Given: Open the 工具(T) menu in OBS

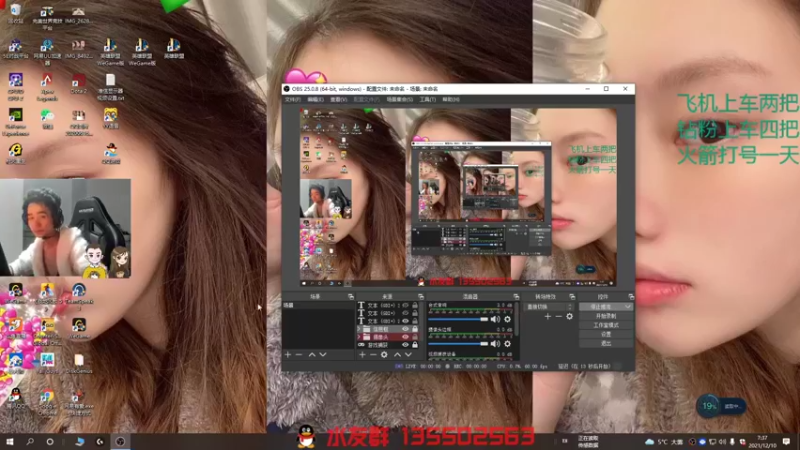Looking at the screenshot, I should 428,99.
